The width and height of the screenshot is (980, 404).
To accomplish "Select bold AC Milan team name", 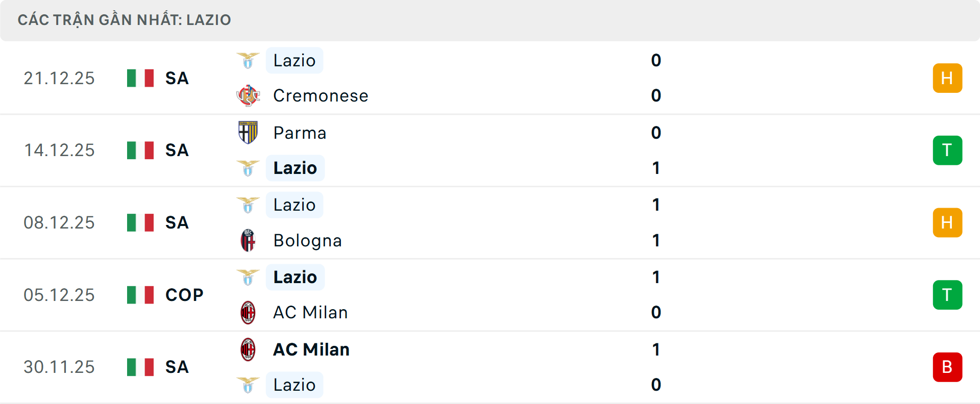I will pyautogui.click(x=311, y=350).
